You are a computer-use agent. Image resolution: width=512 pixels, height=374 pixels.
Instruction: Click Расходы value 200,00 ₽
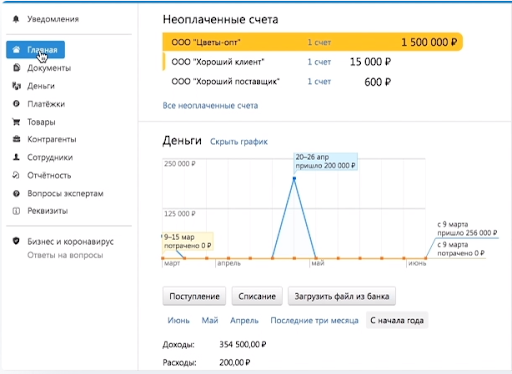click(x=235, y=362)
